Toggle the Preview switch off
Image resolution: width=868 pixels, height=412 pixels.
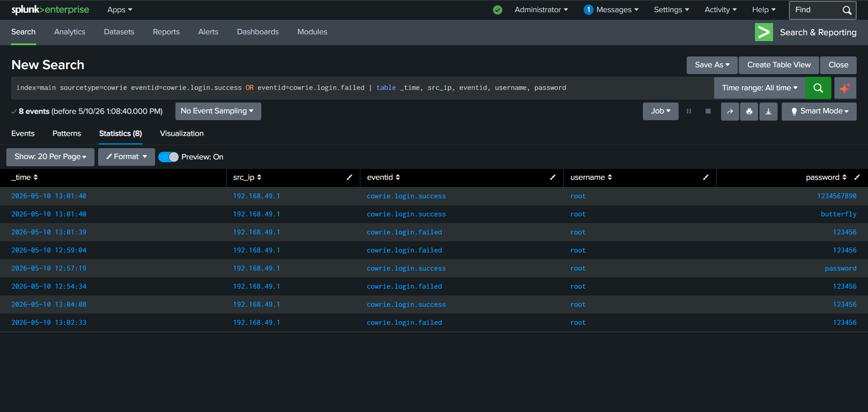[x=168, y=157]
